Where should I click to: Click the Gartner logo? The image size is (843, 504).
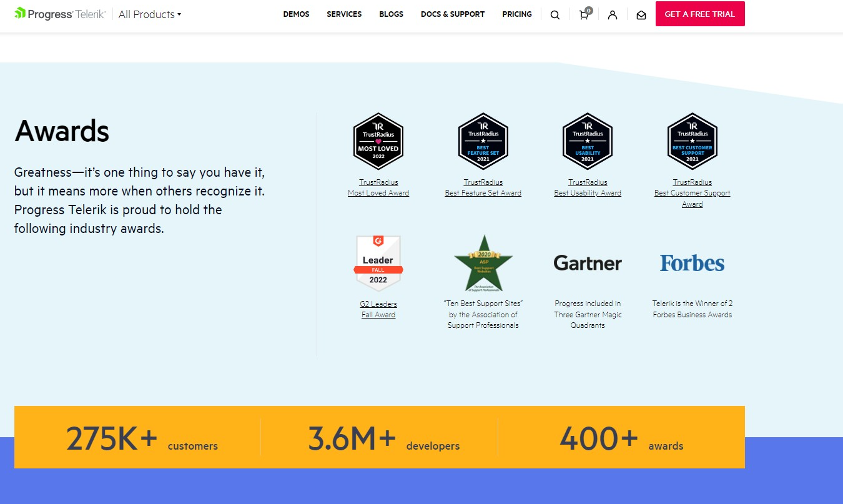point(588,263)
